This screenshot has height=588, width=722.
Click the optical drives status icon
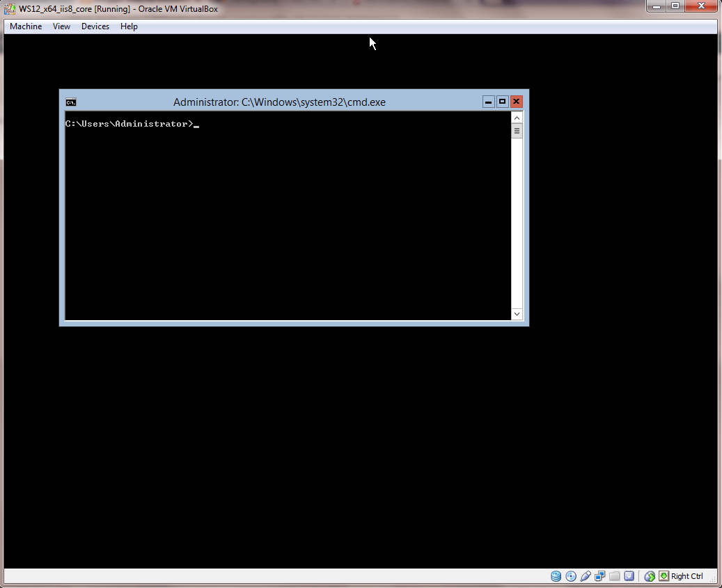pos(570,576)
